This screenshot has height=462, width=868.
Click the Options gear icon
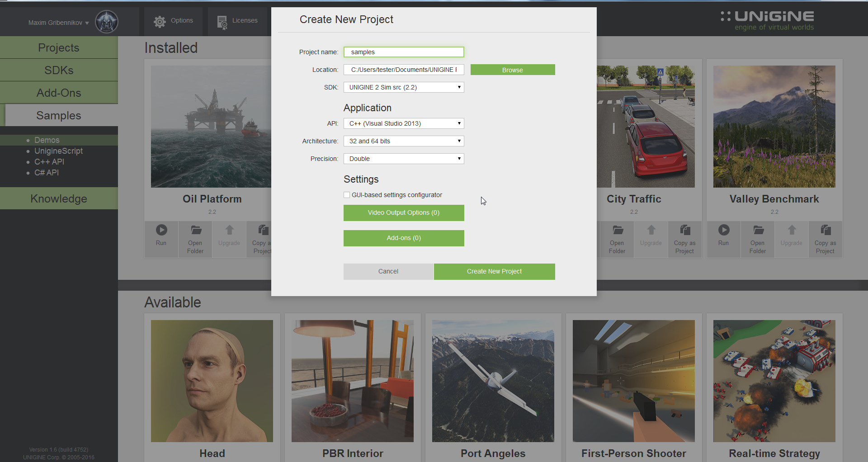tap(160, 22)
